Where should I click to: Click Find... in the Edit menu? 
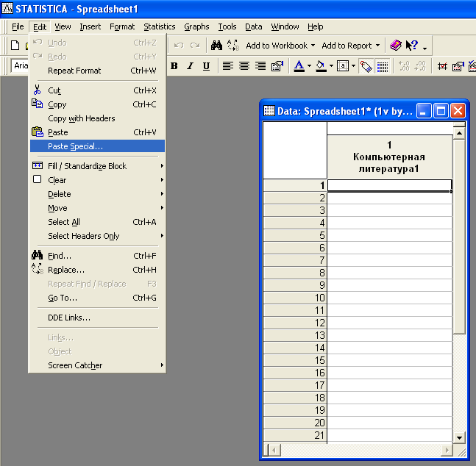pyautogui.click(x=97, y=256)
